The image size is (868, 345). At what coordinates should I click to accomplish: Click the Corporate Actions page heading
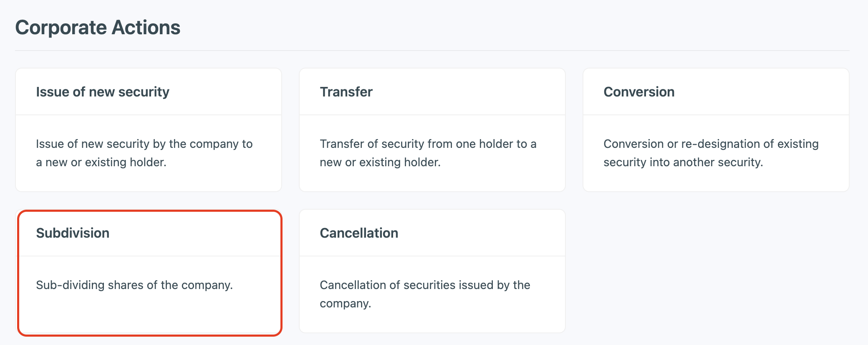[98, 28]
